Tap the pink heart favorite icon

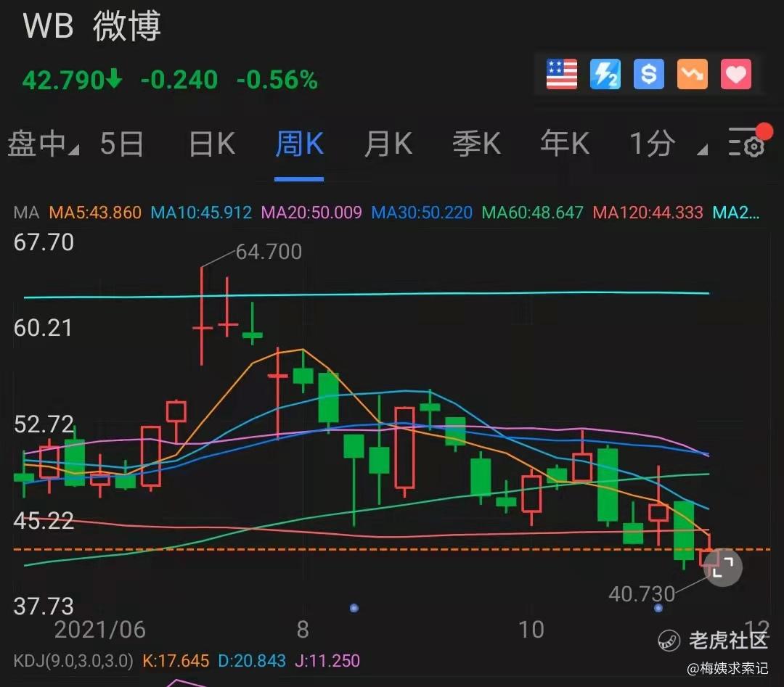(735, 74)
